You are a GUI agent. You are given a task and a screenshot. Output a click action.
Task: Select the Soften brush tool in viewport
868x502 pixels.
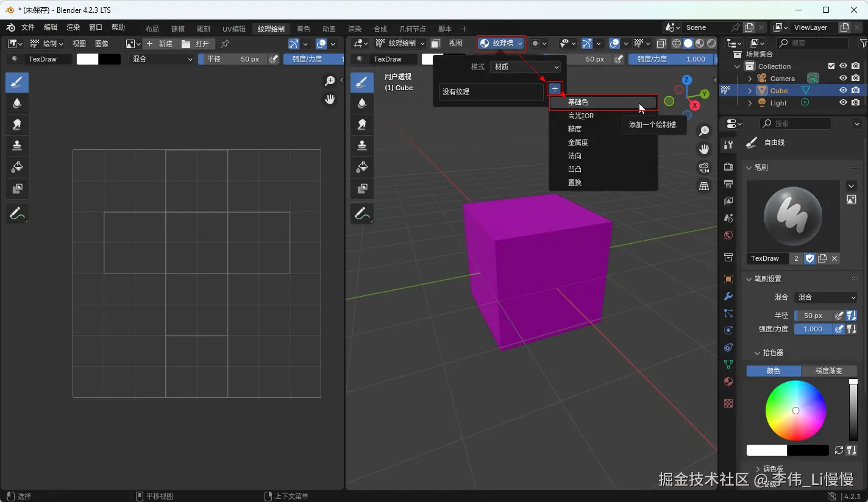pos(362,103)
